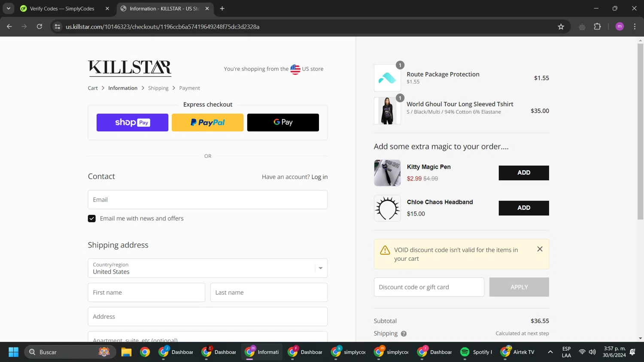644x362 pixels.
Task: Show hidden system tray icons
Action: (550, 352)
